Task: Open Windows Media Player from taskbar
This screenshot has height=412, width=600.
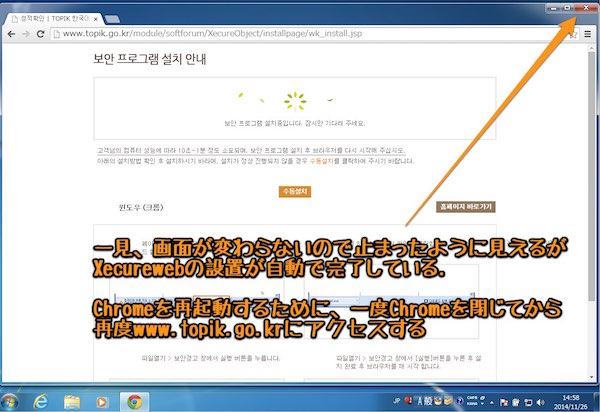Action: pyautogui.click(x=101, y=402)
